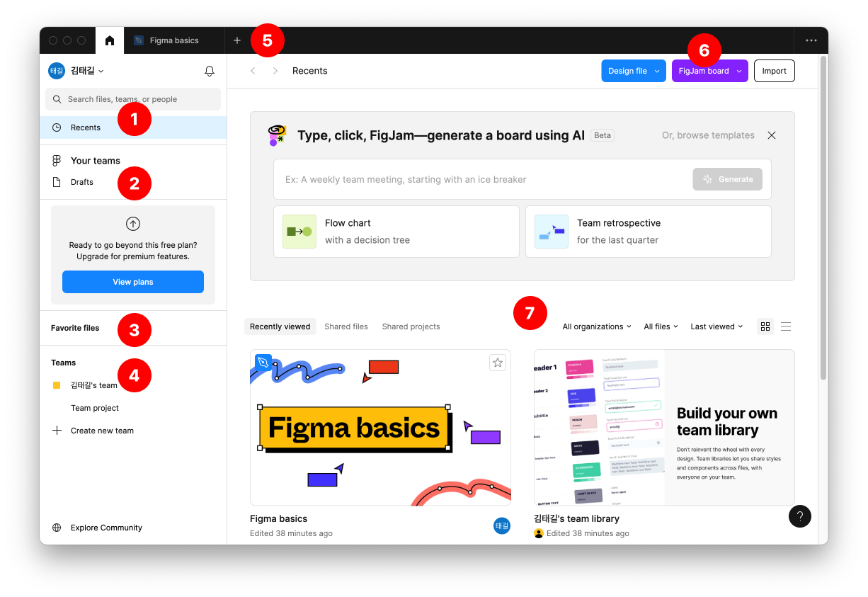
Task: Switch to list view
Action: click(786, 326)
